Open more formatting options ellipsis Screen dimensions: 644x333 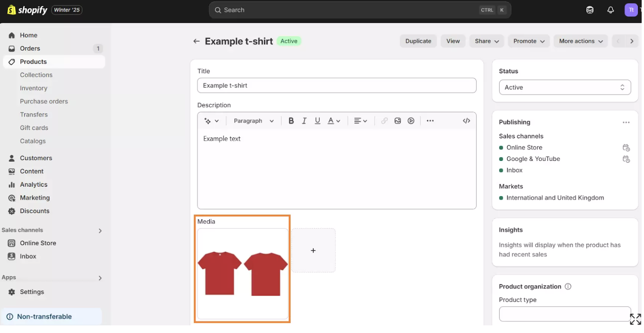[430, 121]
